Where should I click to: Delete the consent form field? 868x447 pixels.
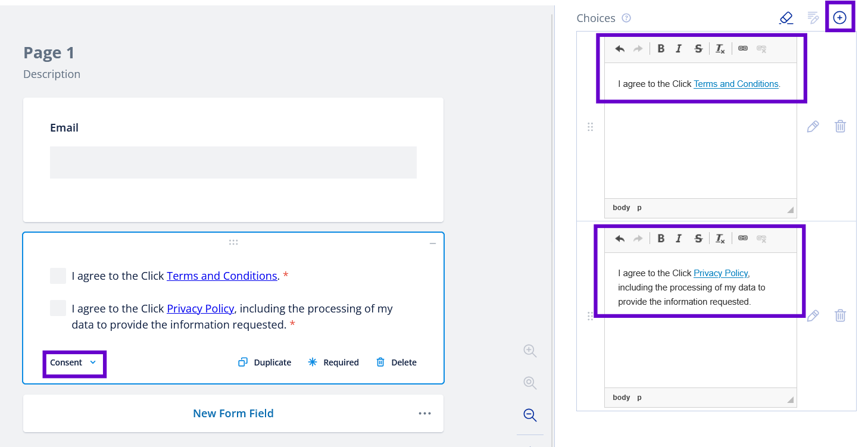click(396, 362)
